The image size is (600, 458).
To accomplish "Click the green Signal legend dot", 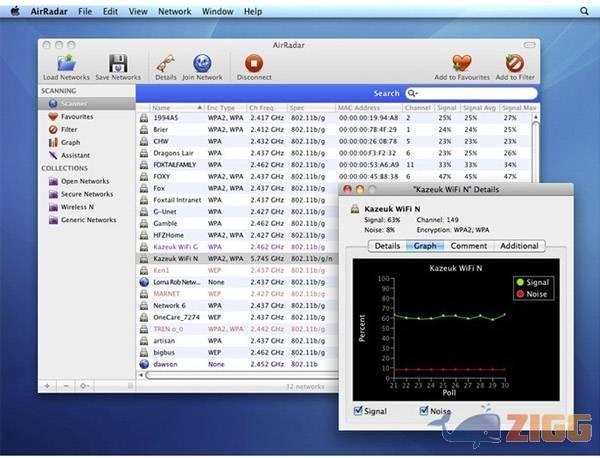I will click(520, 282).
